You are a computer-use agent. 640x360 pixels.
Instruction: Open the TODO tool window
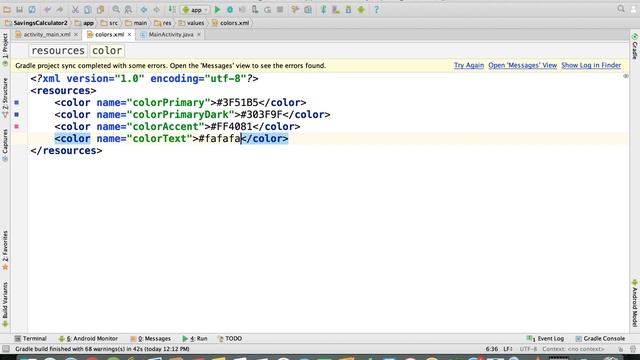[x=230, y=338]
